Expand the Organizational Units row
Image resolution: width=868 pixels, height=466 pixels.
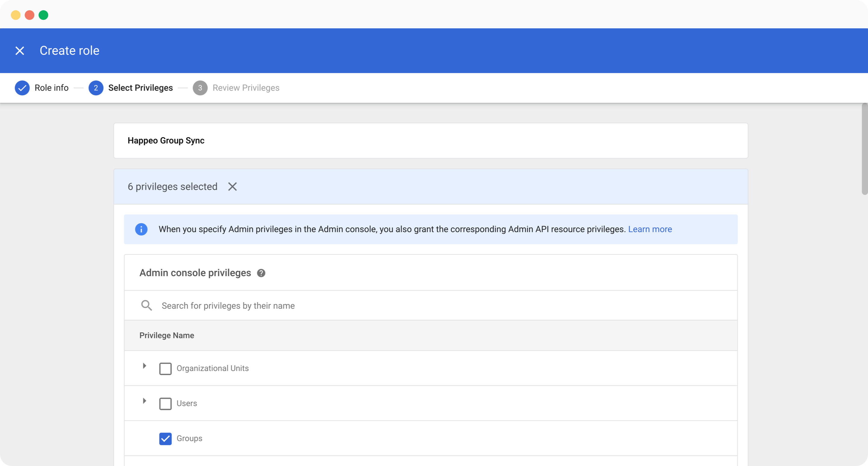[145, 366]
